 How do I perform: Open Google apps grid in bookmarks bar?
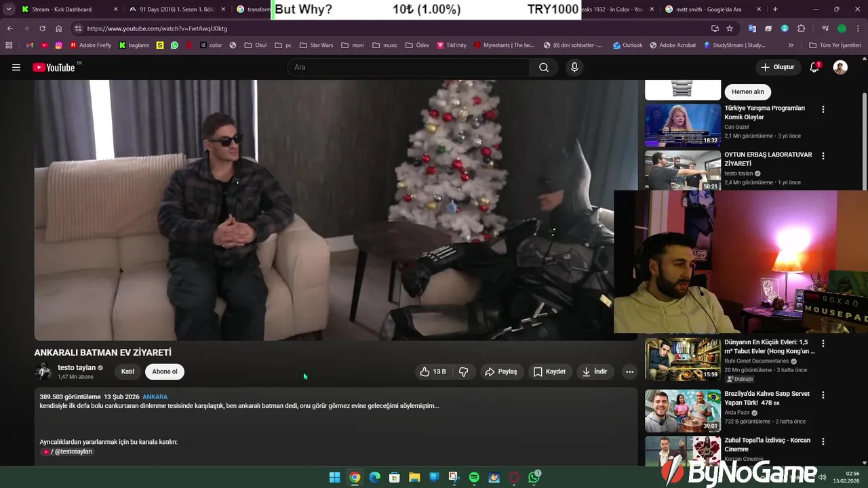pyautogui.click(x=9, y=45)
